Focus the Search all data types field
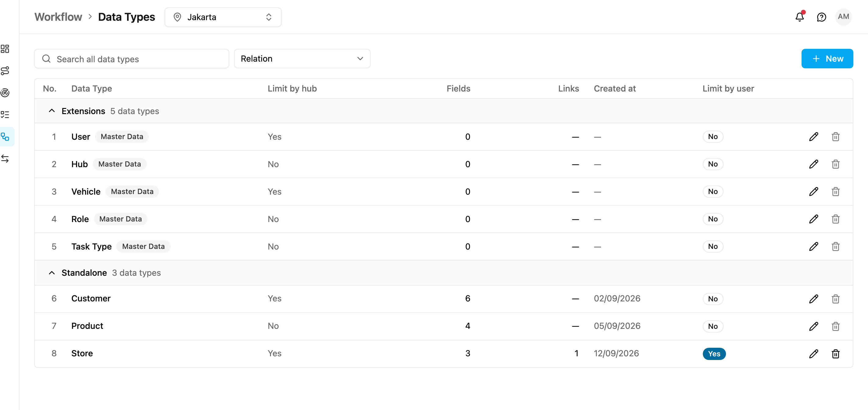 (x=131, y=59)
